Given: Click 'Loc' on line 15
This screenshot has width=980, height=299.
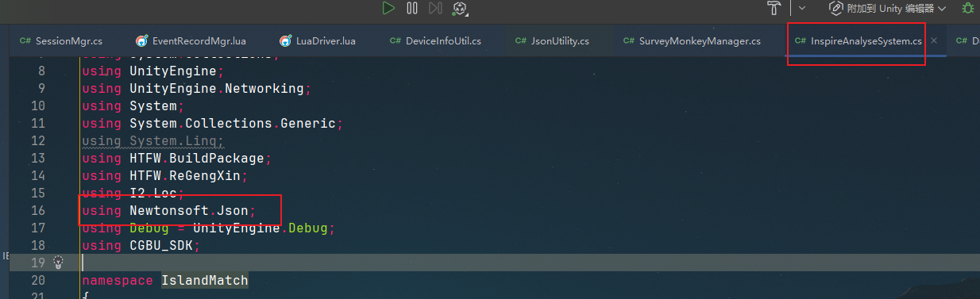Looking at the screenshot, I should (x=165, y=193).
